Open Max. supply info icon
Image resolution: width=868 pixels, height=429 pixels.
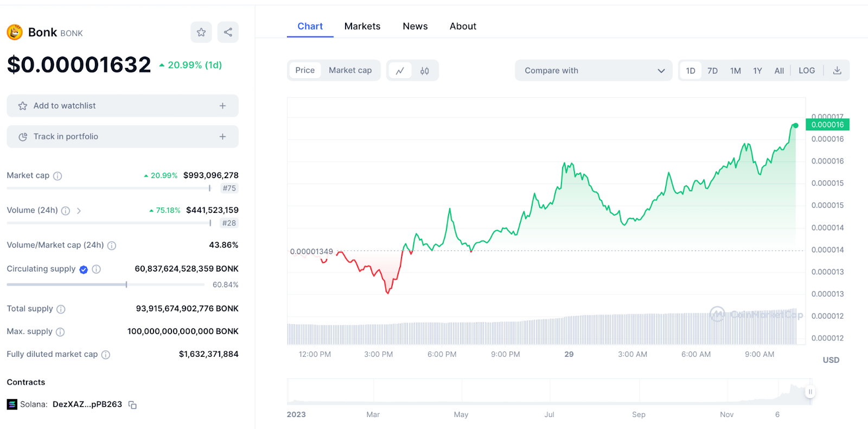(x=60, y=332)
